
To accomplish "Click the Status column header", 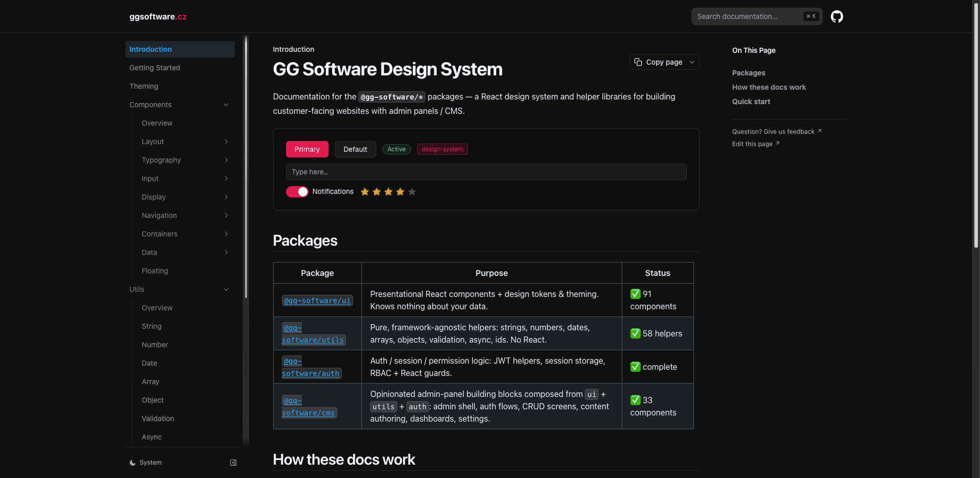I will point(658,273).
